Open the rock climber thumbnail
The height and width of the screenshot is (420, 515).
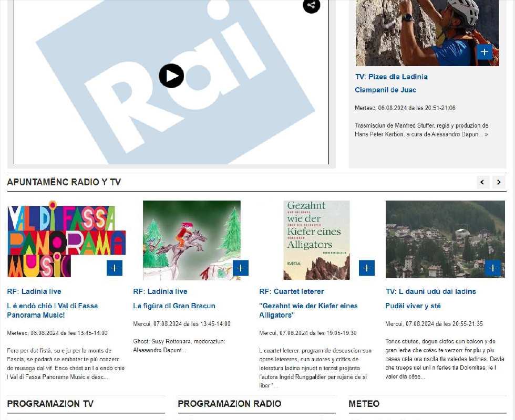(x=427, y=33)
